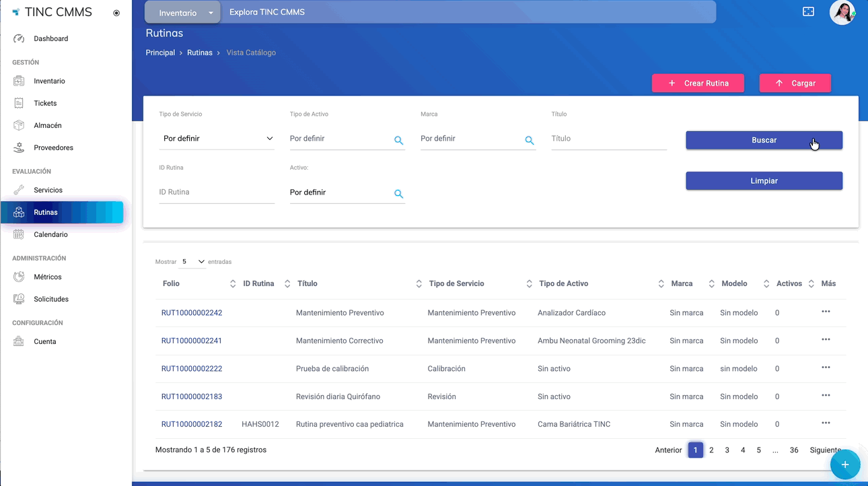Viewport: 868px width, 486px height.
Task: Go to page 3 of results
Action: pos(727,450)
